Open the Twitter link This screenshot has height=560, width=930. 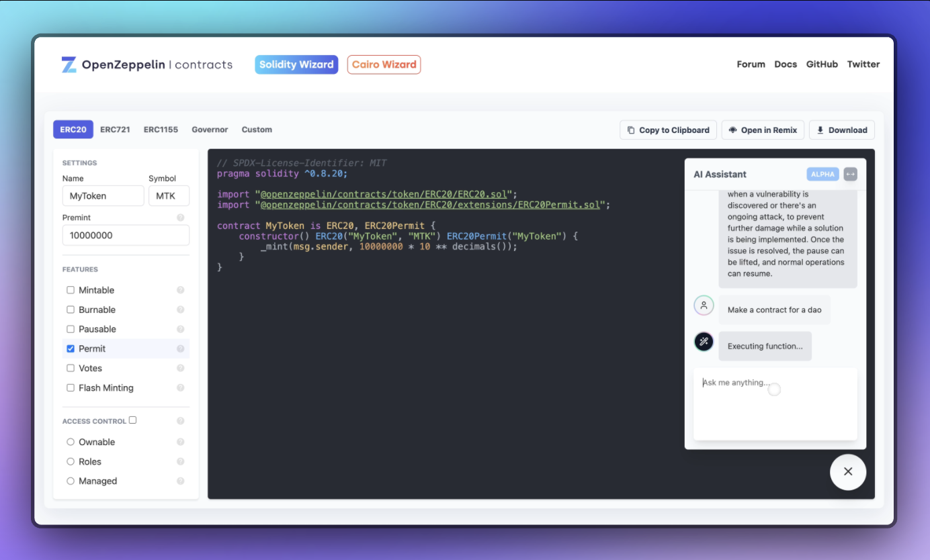[x=863, y=64]
